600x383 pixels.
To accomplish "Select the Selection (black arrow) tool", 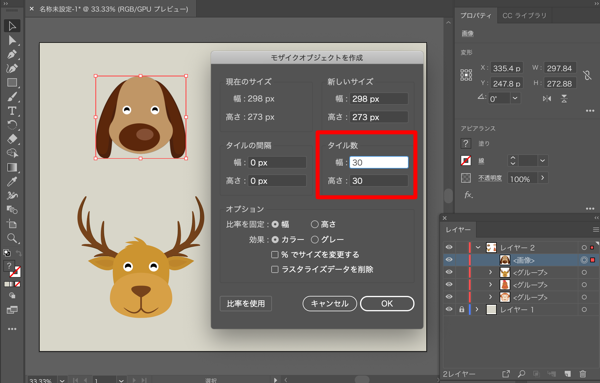I will tap(12, 26).
